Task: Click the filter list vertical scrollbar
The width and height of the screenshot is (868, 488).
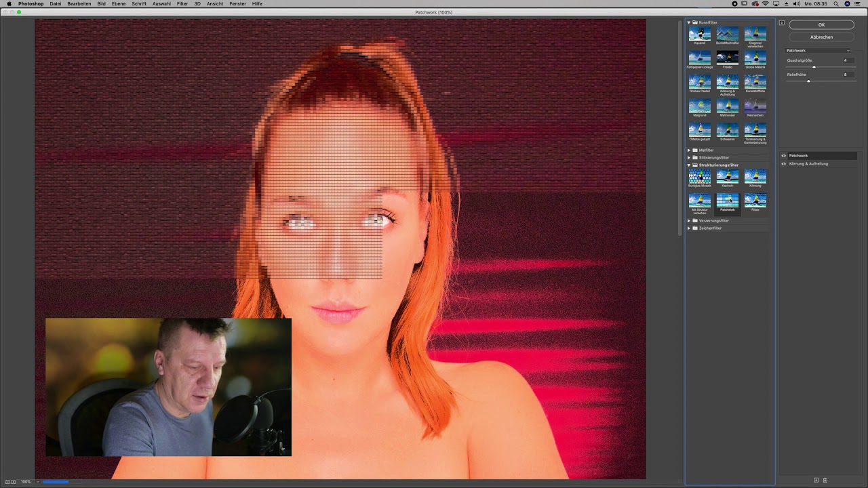Action: pos(680,127)
